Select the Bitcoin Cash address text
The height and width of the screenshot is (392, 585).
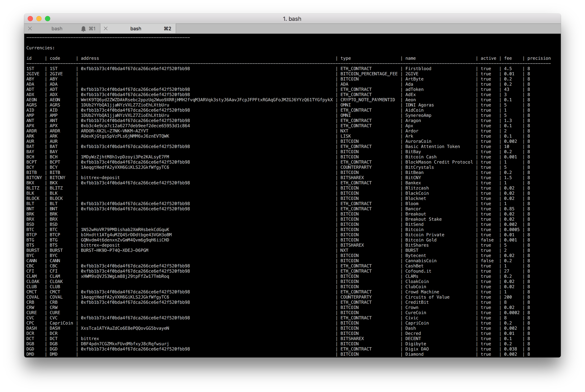coord(125,157)
